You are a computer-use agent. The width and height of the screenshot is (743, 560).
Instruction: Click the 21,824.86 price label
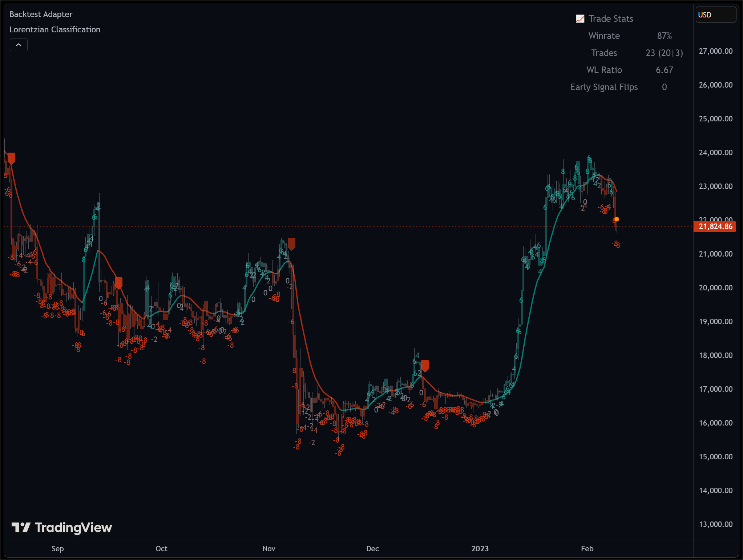715,226
